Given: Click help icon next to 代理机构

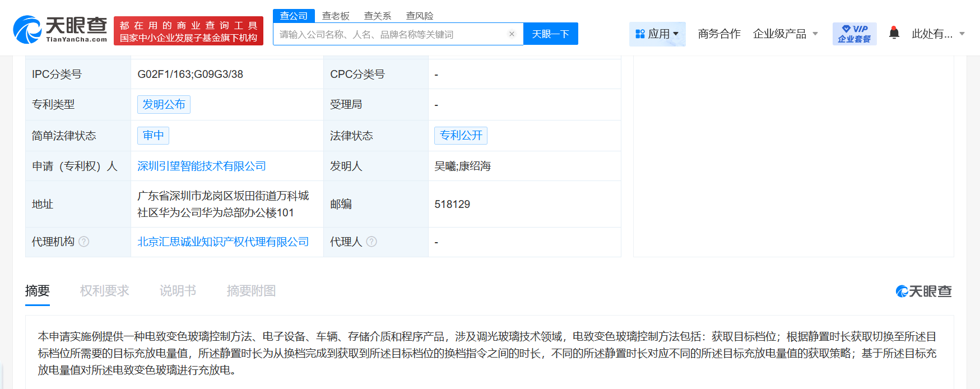Looking at the screenshot, I should [84, 242].
